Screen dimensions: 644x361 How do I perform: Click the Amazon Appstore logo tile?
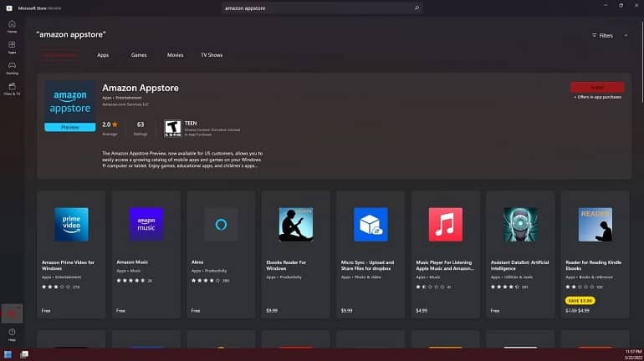pyautogui.click(x=69, y=106)
